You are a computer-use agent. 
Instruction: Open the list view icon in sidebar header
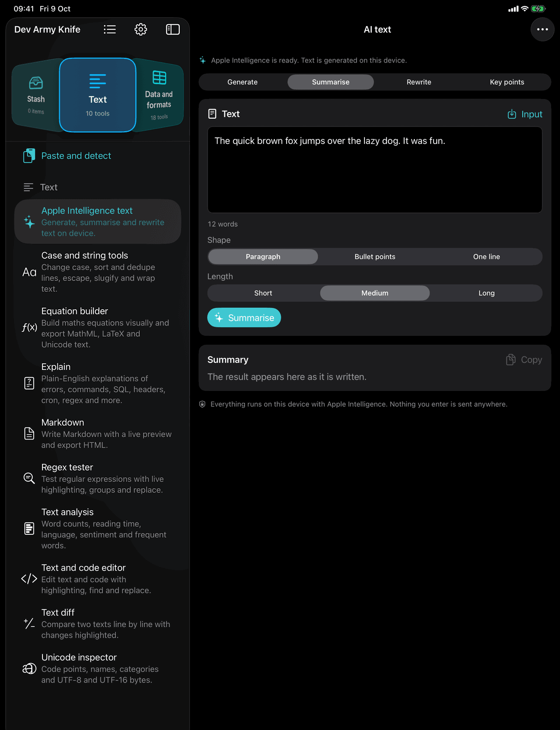pyautogui.click(x=110, y=29)
